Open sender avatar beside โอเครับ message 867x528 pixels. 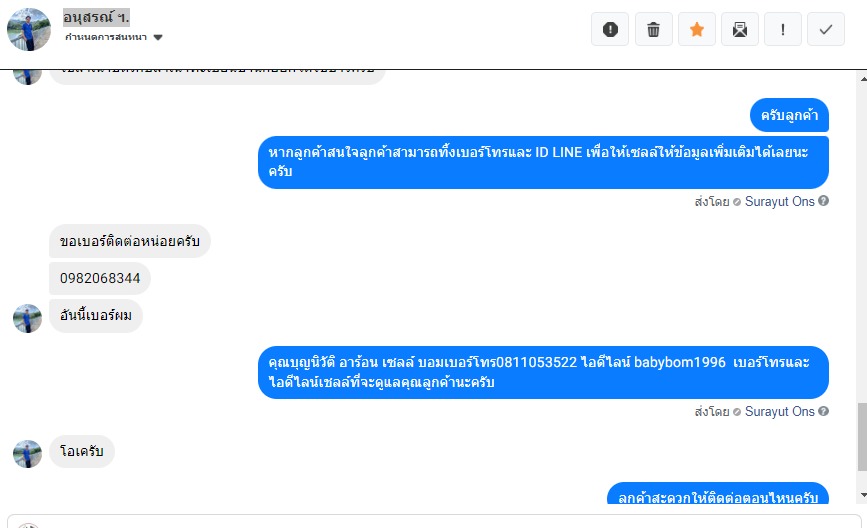(x=27, y=454)
